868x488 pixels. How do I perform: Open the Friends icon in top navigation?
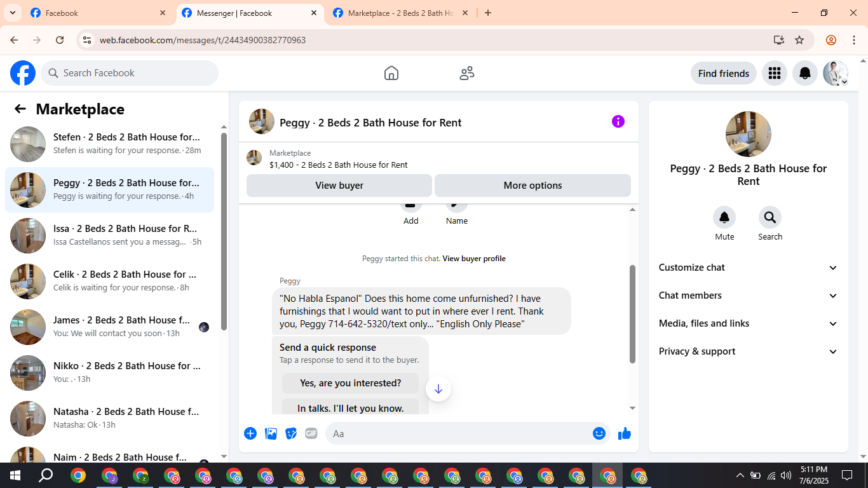(467, 73)
